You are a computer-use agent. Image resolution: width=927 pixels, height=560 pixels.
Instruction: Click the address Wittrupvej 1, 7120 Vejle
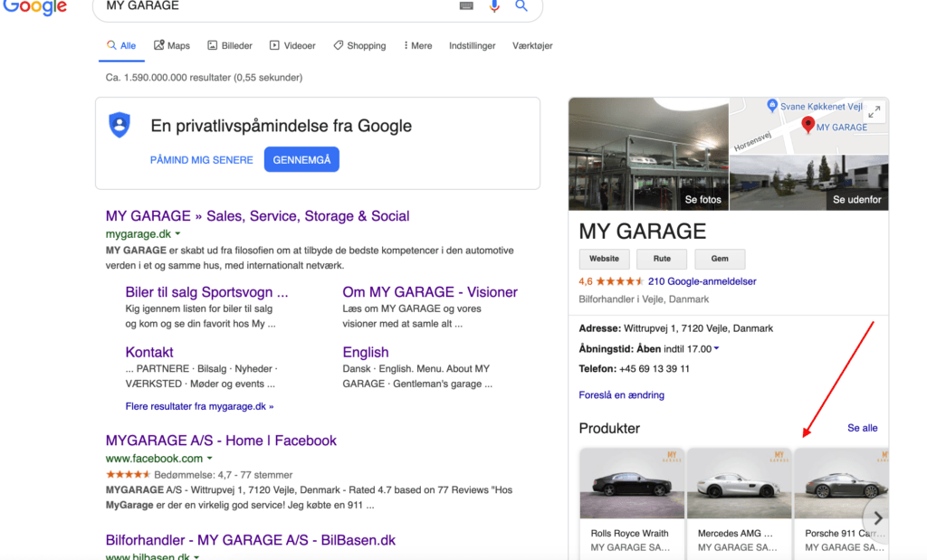coord(698,328)
